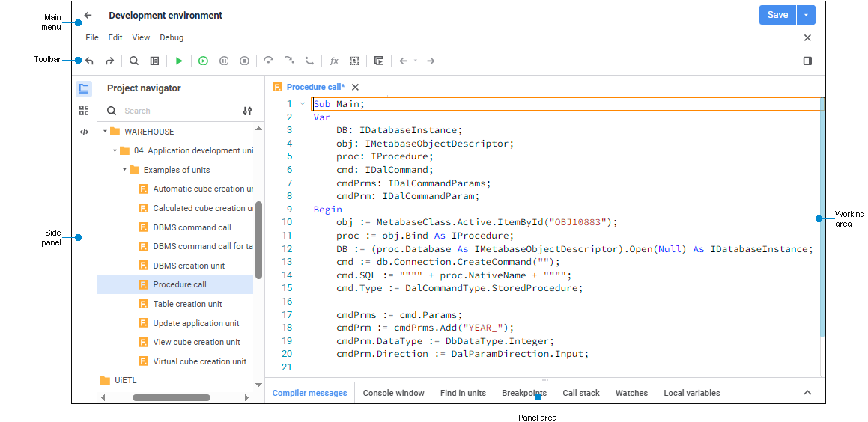This screenshot has width=868, height=422.
Task: Open the components grid icon in sidebar
Action: (84, 110)
